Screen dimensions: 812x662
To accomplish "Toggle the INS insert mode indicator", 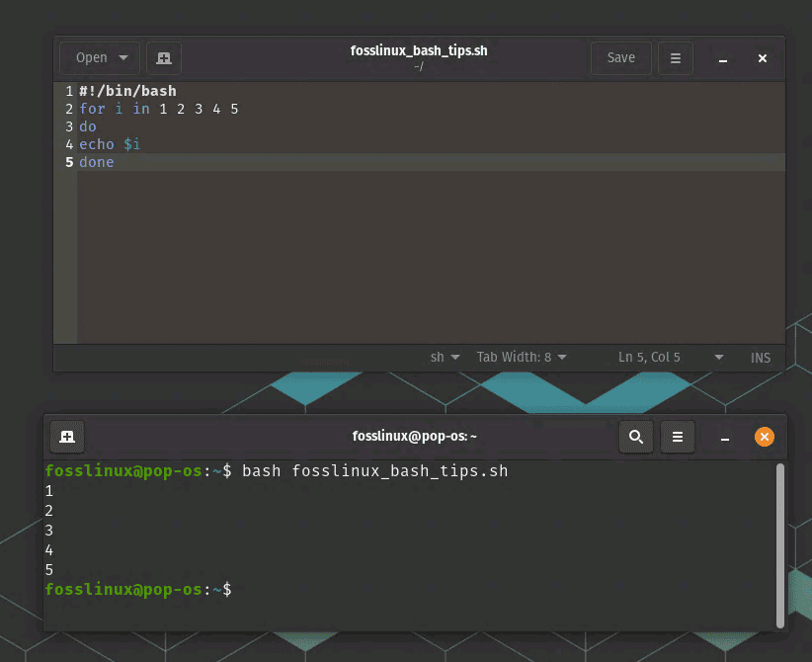I will tap(761, 358).
